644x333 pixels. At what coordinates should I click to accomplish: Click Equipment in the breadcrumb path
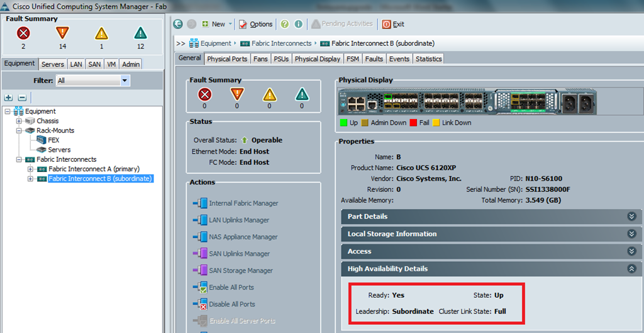215,43
